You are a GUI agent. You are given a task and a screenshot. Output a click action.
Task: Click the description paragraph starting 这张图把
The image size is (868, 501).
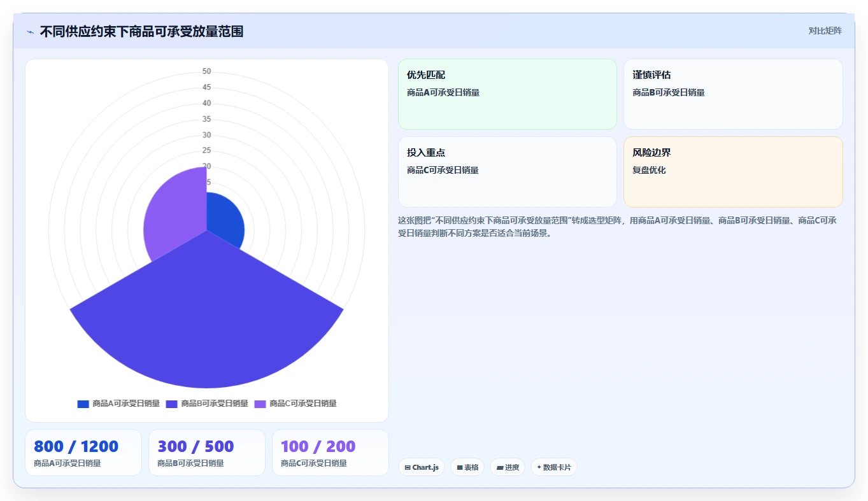pyautogui.click(x=618, y=227)
